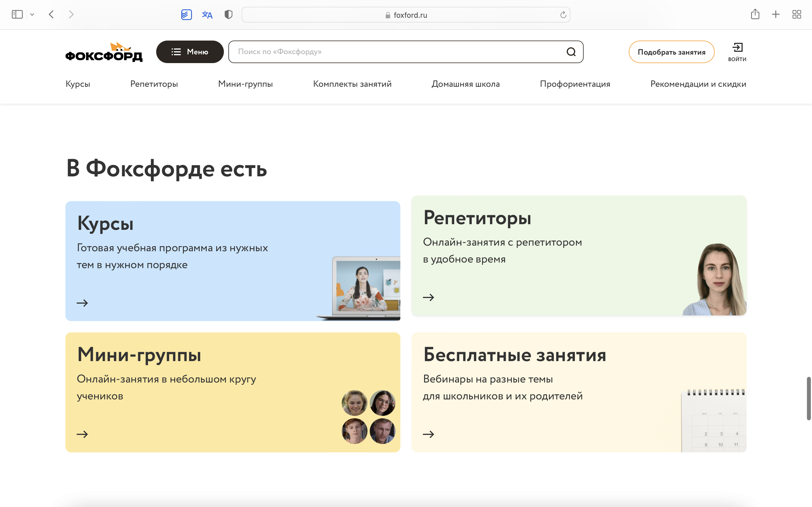Open the Меню hamburger button
812x507 pixels.
190,52
